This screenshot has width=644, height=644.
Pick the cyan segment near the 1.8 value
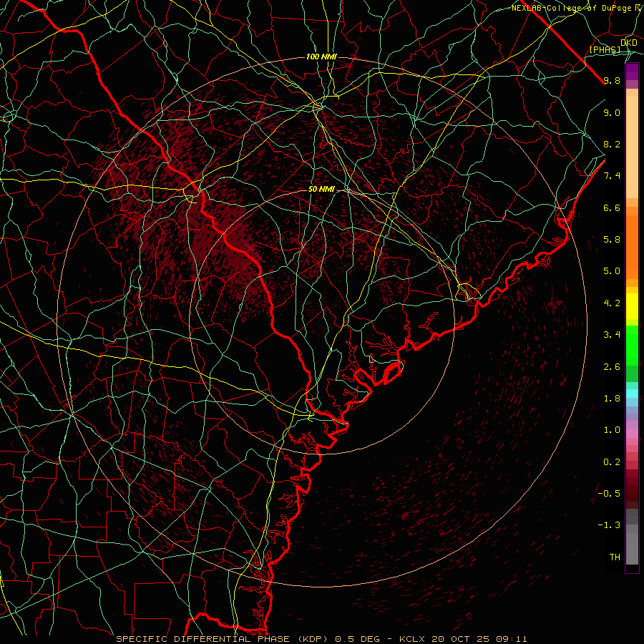pyautogui.click(x=632, y=394)
